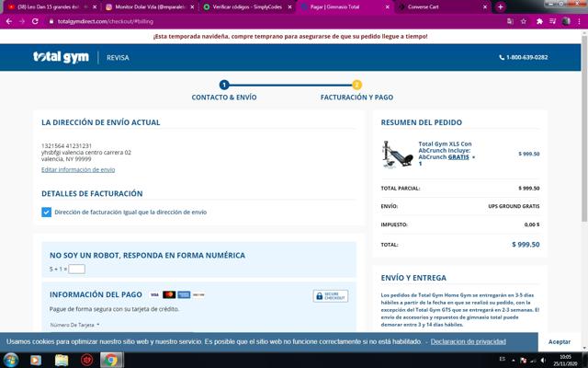Open Editar información de envío link
The width and height of the screenshot is (588, 368).
tap(78, 169)
